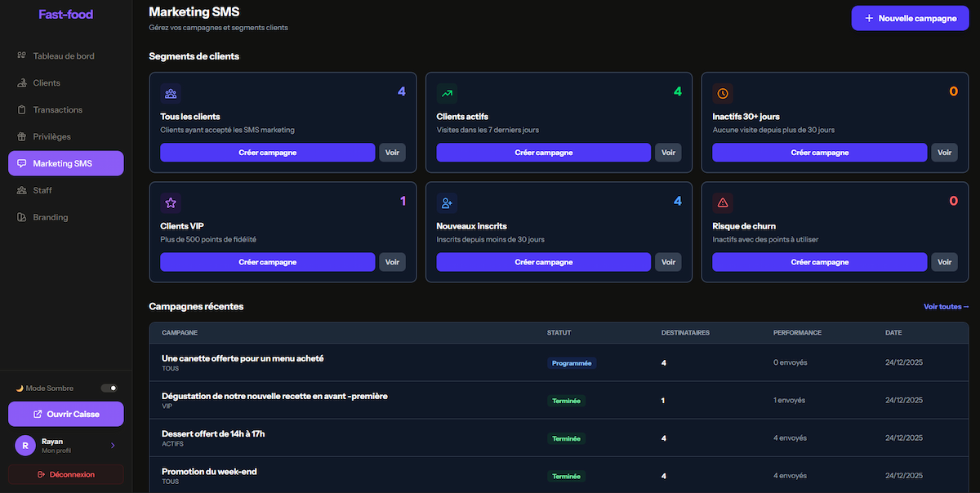This screenshot has height=493, width=980.
Task: Open the Ouvrir Caisse button
Action: 65,414
